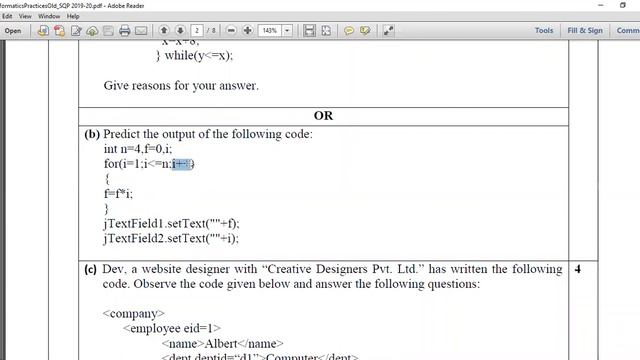Open the View menu
The width and height of the screenshot is (640, 360).
(x=25, y=16)
